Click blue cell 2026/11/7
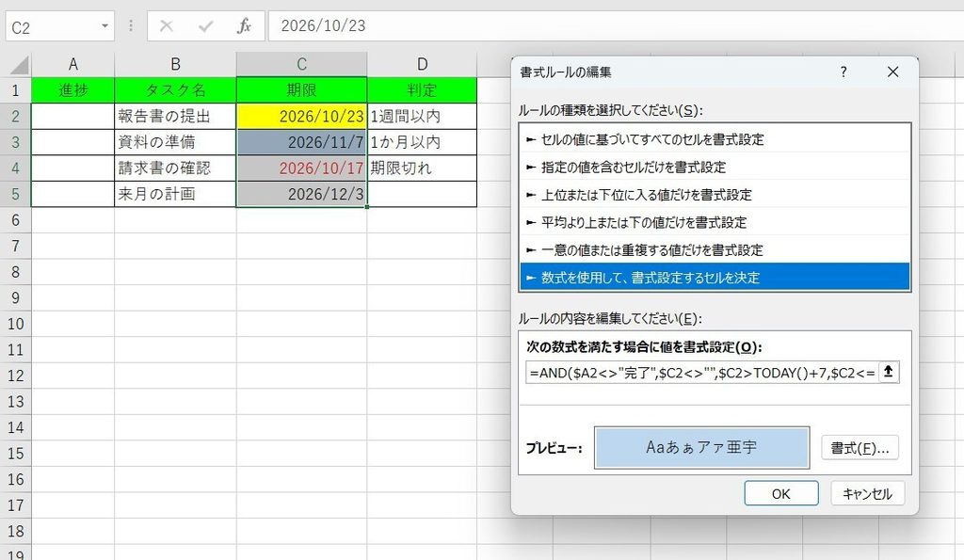The height and width of the screenshot is (560, 964). (302, 142)
